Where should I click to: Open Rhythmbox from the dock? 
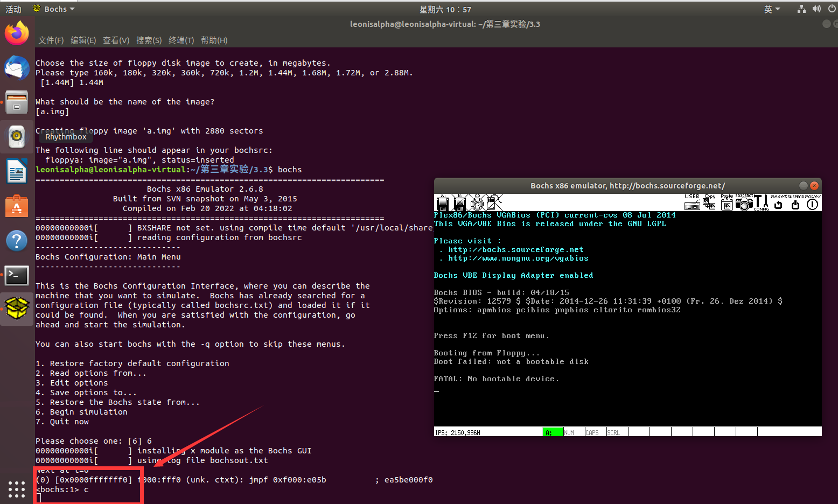pos(17,137)
